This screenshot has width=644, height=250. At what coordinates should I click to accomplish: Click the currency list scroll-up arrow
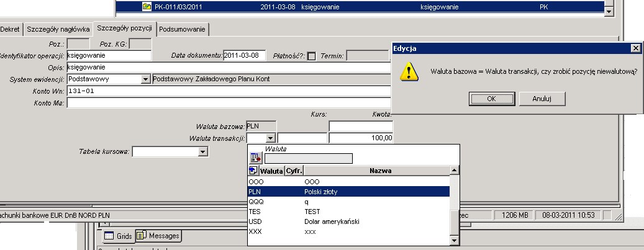click(x=454, y=171)
